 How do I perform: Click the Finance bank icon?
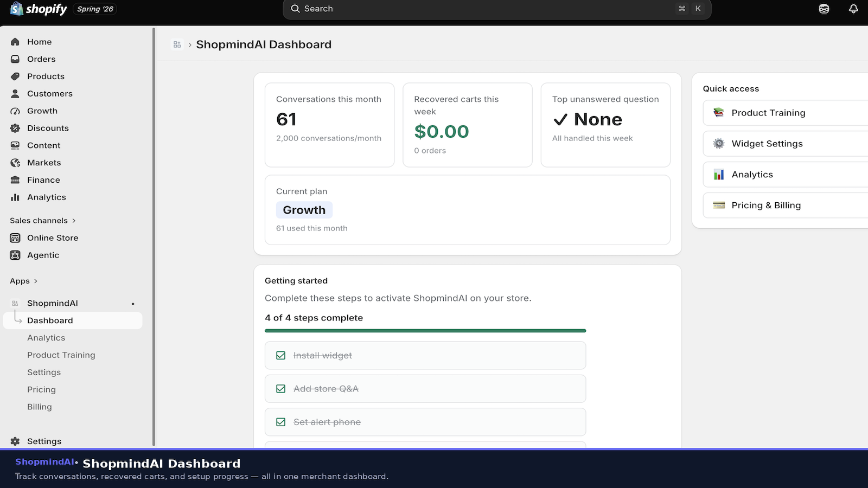click(15, 180)
